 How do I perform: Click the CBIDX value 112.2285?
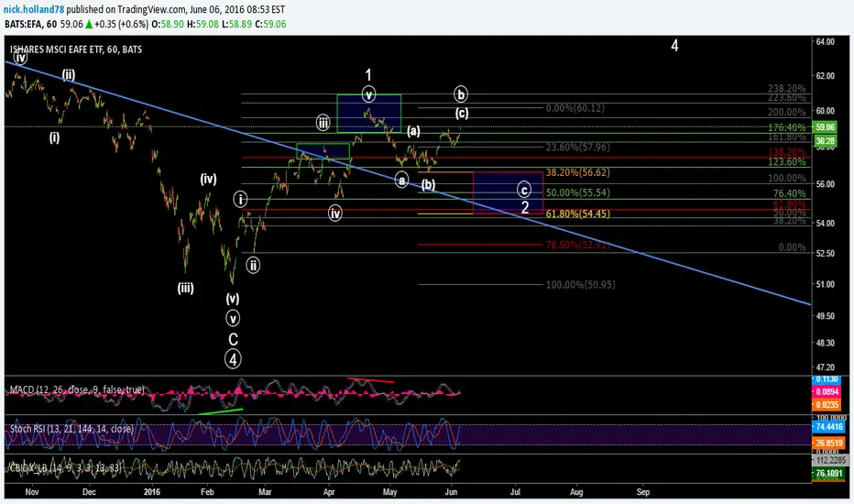828,460
